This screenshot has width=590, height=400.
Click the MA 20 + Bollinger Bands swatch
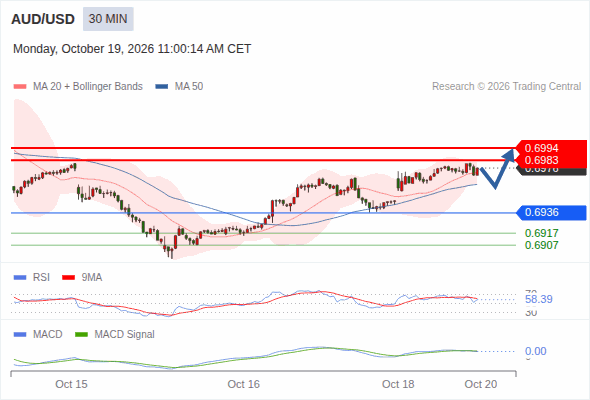tap(20, 87)
